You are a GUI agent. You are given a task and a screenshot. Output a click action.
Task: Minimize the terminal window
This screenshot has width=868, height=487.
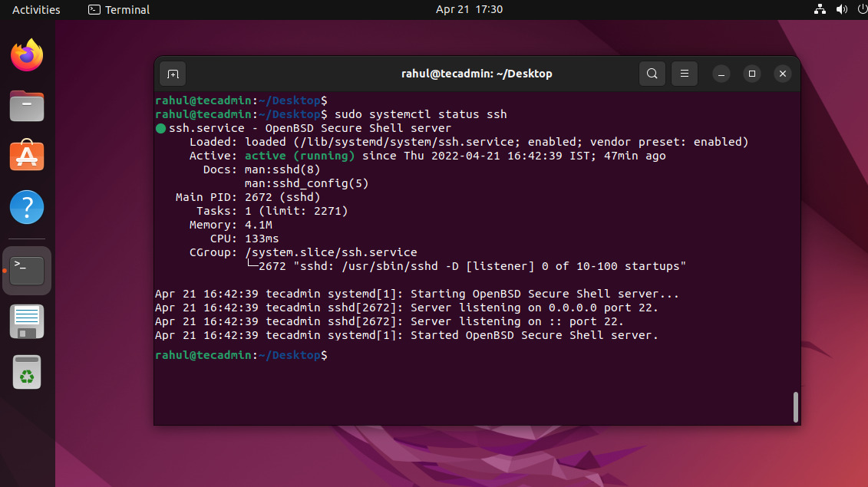721,74
